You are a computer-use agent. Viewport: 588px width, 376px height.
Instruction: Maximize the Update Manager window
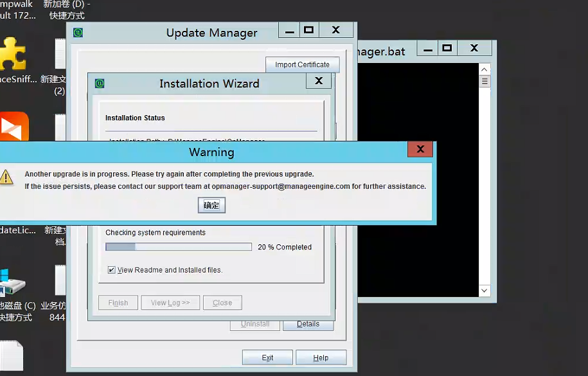click(x=309, y=30)
